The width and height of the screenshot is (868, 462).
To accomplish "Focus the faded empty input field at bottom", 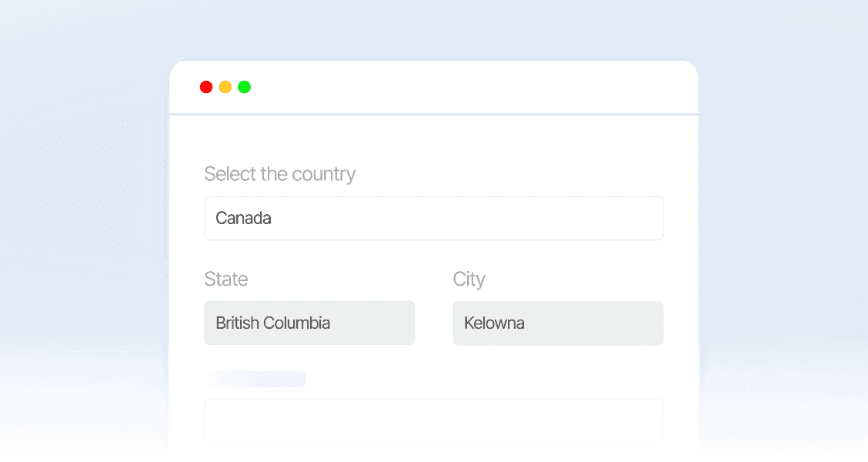I will [x=433, y=420].
